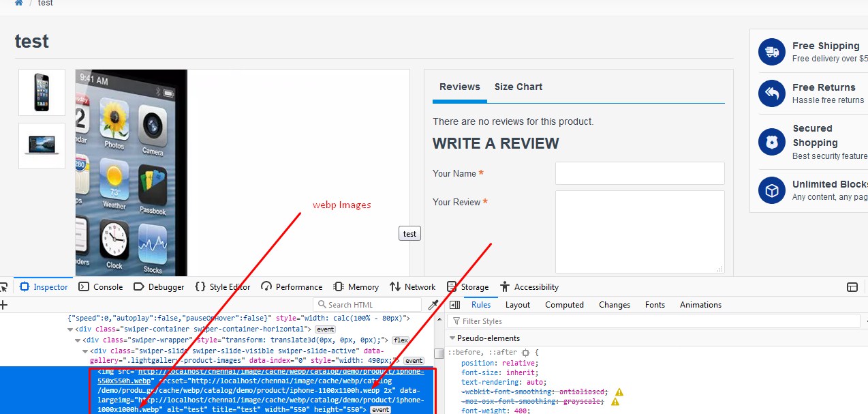
Task: Click the "Free Returns" title text
Action: tap(824, 87)
